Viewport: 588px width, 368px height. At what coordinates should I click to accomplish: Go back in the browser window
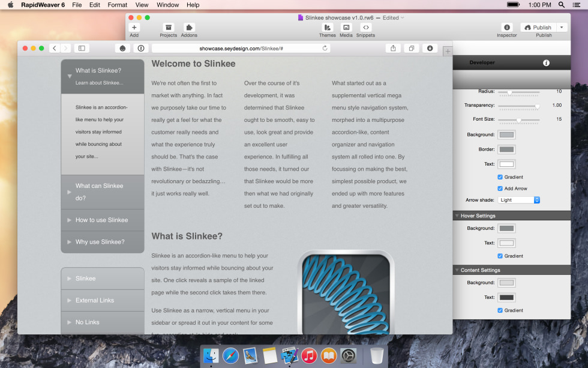pyautogui.click(x=55, y=48)
